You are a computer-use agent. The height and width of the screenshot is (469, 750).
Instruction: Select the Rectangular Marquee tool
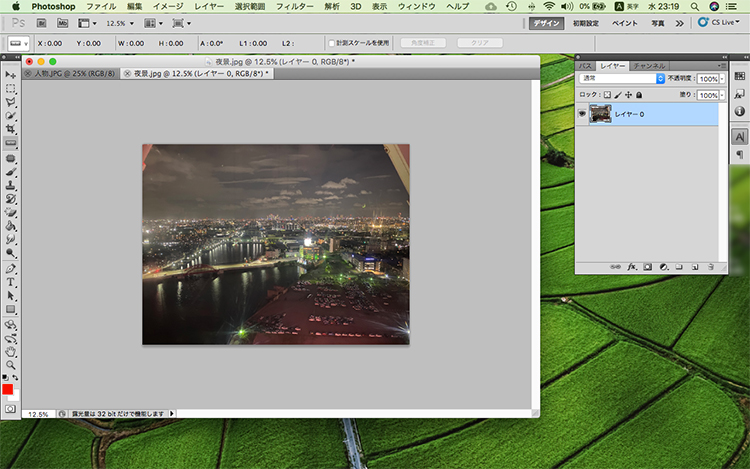(11, 89)
